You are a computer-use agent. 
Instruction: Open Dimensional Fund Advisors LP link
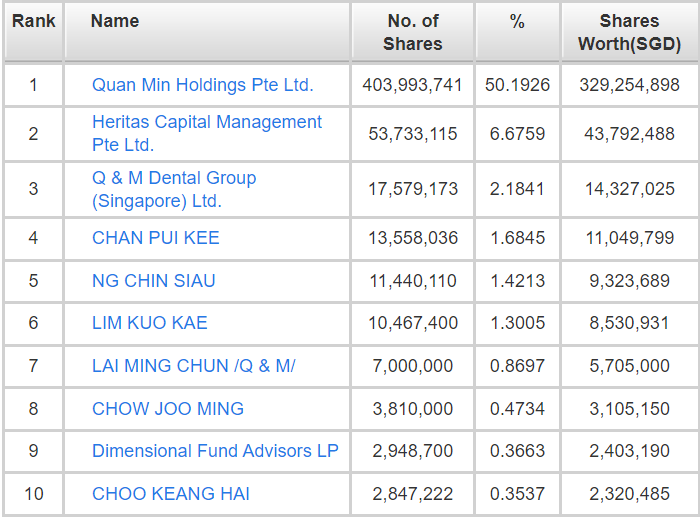pos(215,451)
